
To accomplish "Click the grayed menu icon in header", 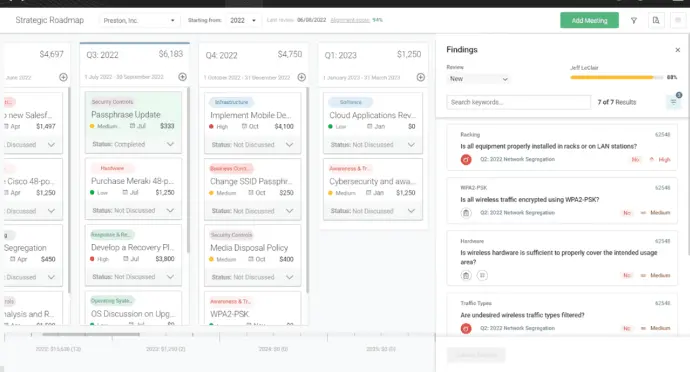I will tap(678, 20).
